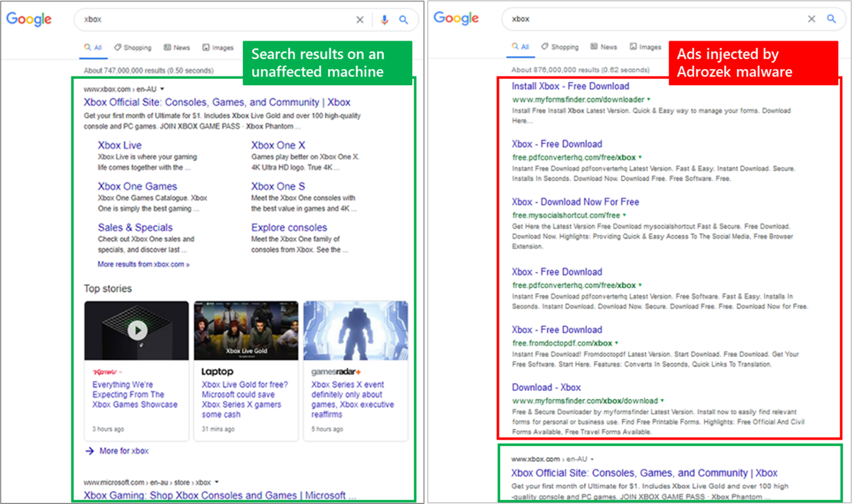
Task: Click the voice search microphone icon
Action: [384, 19]
